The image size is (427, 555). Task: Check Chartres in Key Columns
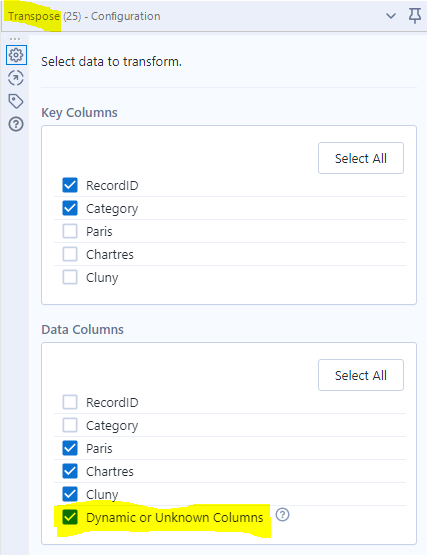tap(70, 254)
